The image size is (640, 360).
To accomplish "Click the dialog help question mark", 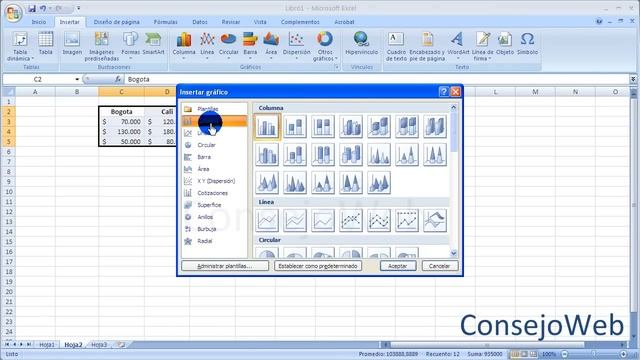I will pos(444,92).
